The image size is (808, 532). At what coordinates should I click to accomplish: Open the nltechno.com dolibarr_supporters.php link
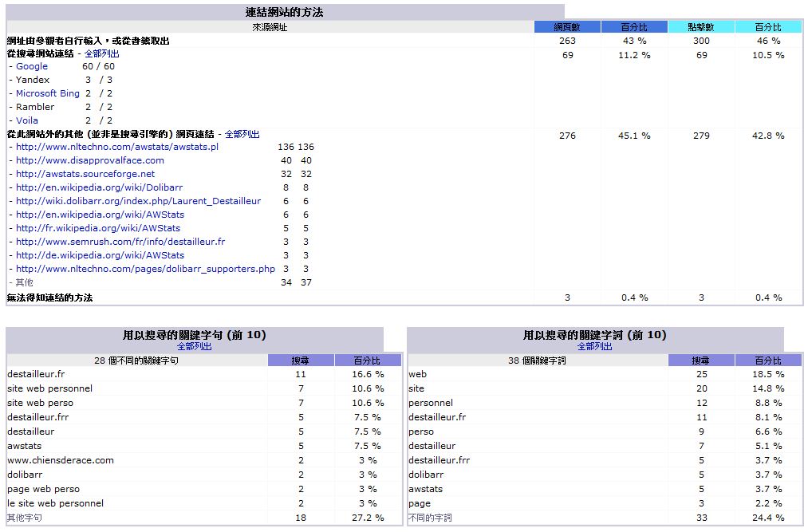coord(145,269)
